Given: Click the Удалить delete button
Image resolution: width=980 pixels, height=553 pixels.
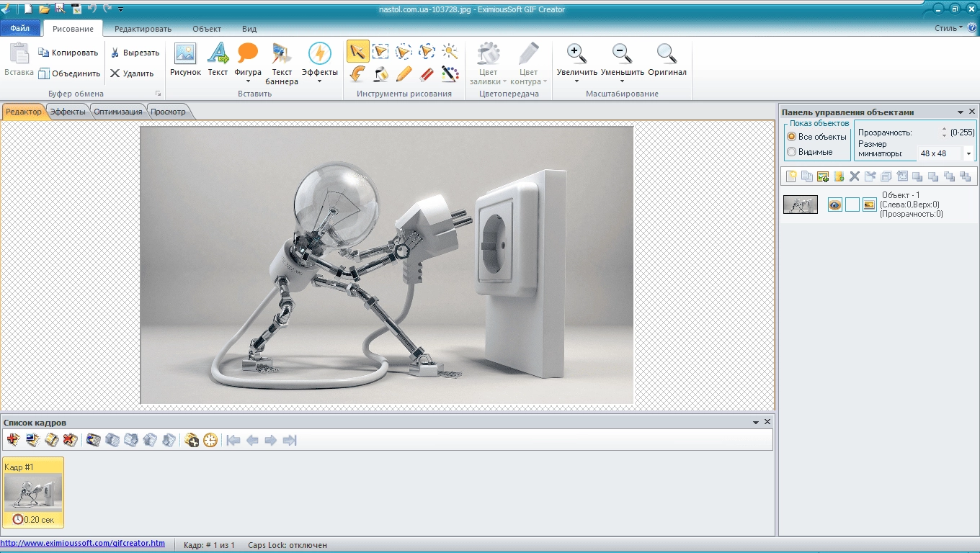Looking at the screenshot, I should [x=132, y=73].
